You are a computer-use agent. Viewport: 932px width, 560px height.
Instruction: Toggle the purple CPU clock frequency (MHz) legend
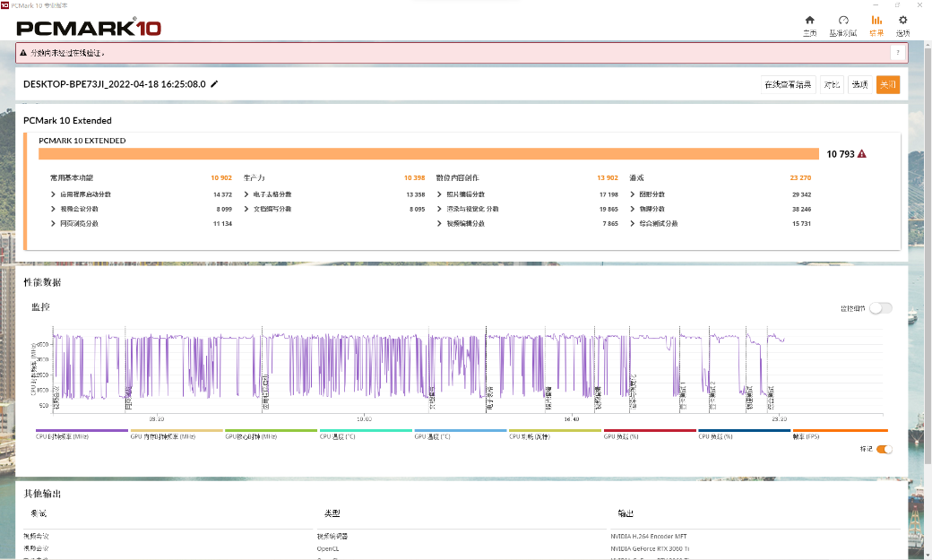82,434
